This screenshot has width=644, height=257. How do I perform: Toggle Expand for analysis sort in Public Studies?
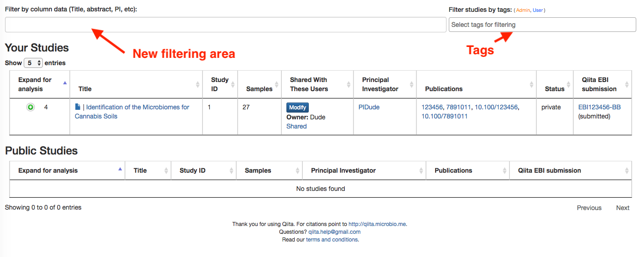[x=120, y=169]
